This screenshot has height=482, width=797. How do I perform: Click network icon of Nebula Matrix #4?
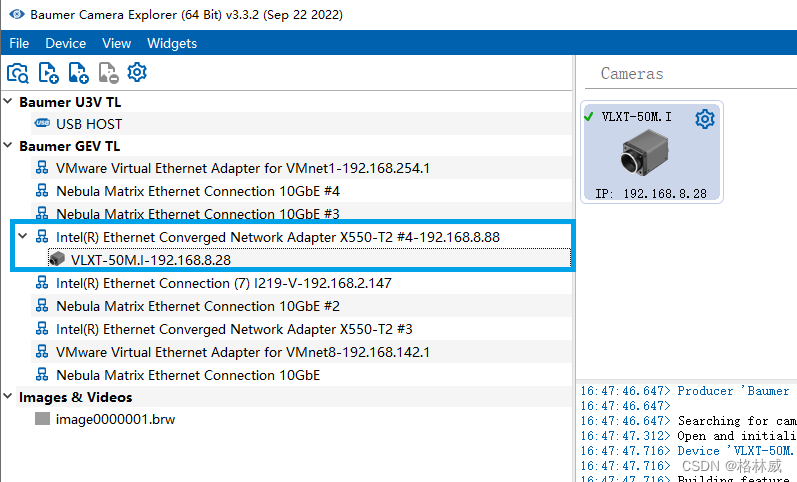42,190
